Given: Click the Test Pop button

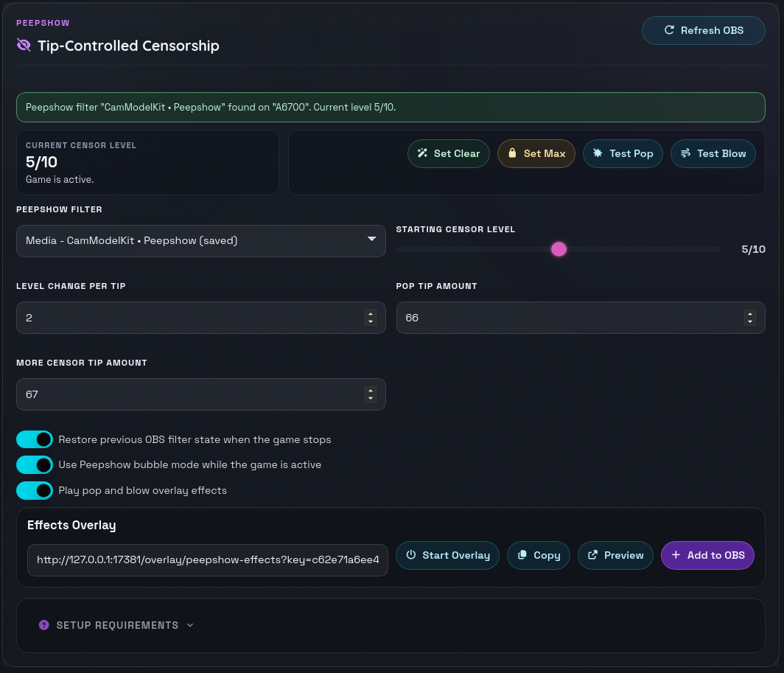Looking at the screenshot, I should (623, 153).
